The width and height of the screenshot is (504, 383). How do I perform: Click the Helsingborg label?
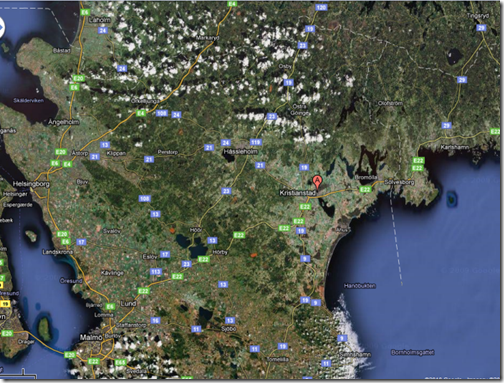31,184
